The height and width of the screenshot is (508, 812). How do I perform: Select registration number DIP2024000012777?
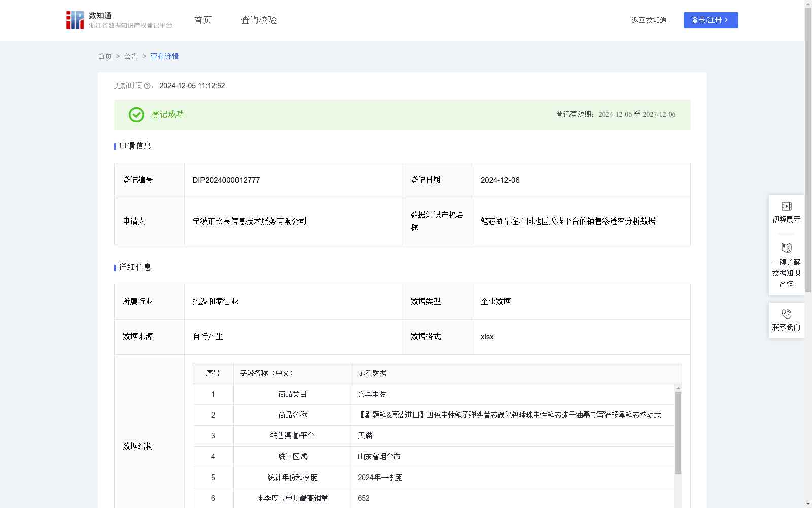pyautogui.click(x=226, y=180)
